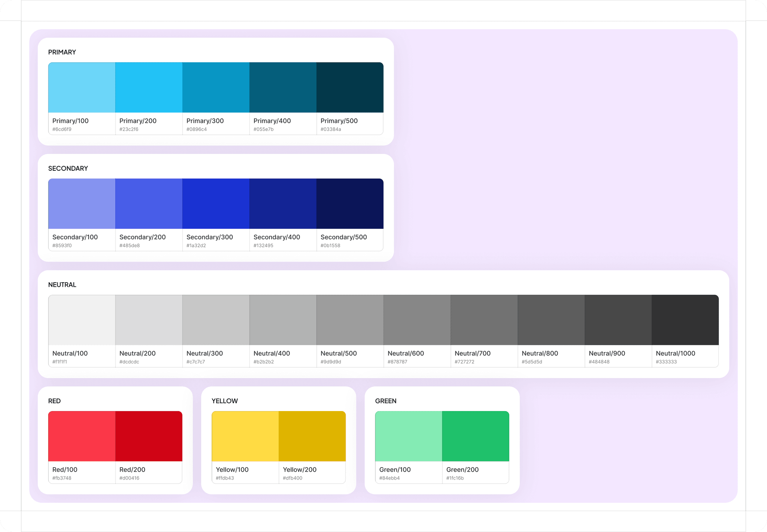Click the Secondary/200 blue swatch
Image resolution: width=767 pixels, height=532 pixels.
point(149,204)
